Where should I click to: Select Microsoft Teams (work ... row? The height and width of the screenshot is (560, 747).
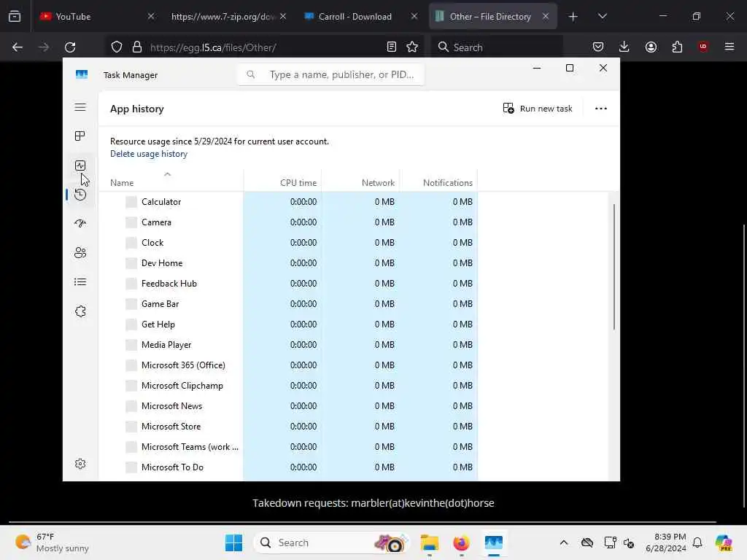289,448
